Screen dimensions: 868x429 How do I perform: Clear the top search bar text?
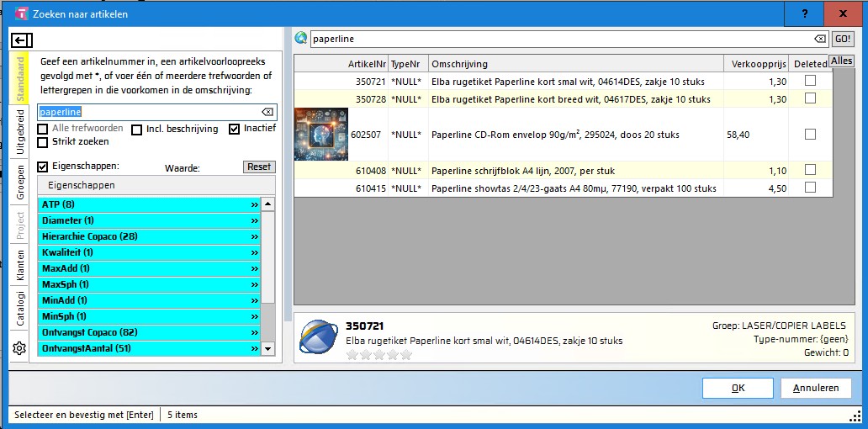click(x=820, y=39)
